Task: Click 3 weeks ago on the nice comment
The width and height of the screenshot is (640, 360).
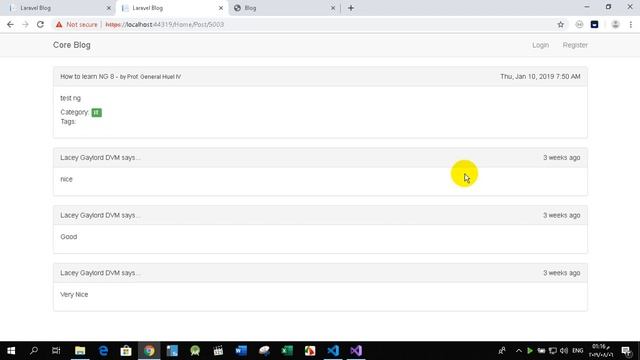Action: (x=561, y=158)
